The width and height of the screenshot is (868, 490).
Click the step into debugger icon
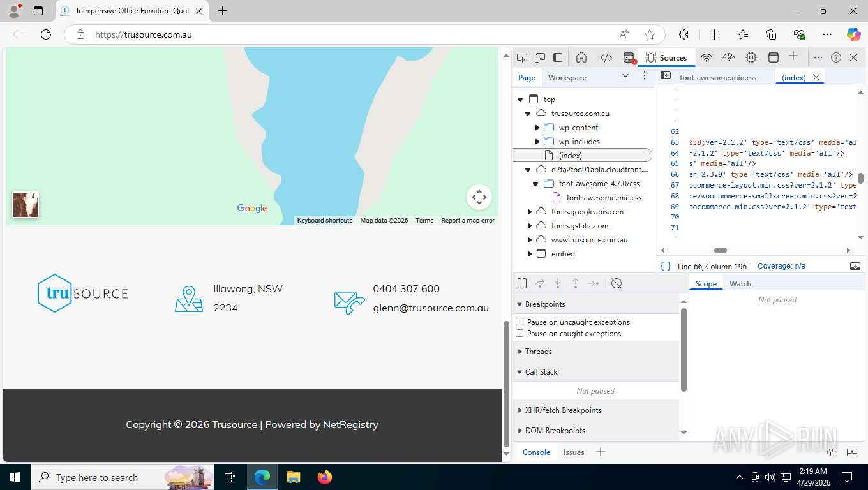[x=558, y=283]
